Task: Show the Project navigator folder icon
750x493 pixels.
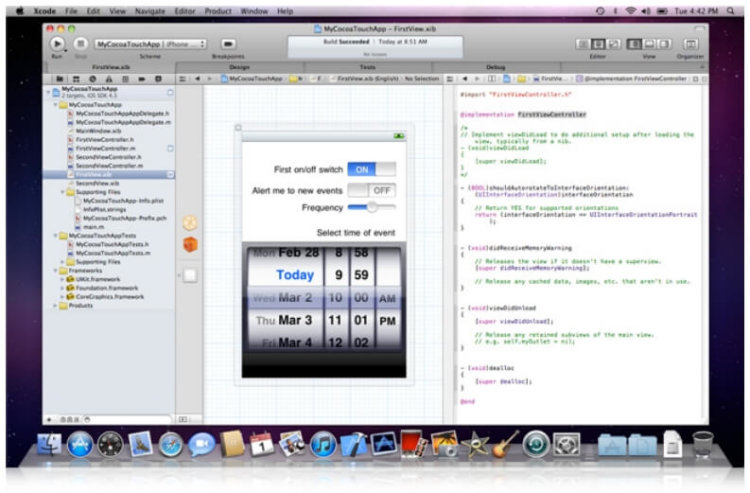Action: pos(59,79)
